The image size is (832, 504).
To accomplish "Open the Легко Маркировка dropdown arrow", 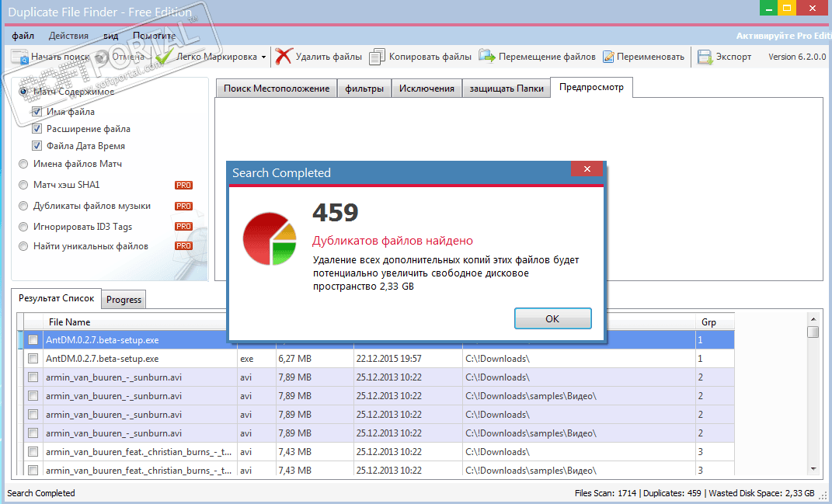I will (263, 57).
